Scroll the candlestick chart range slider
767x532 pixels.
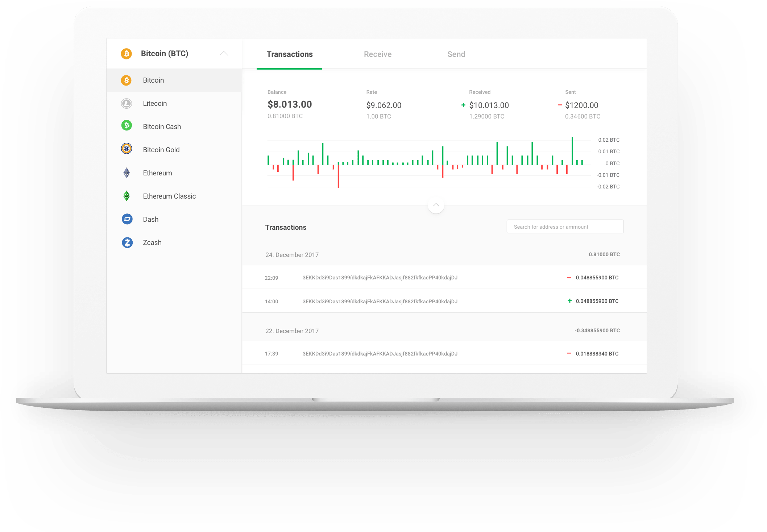pyautogui.click(x=437, y=205)
